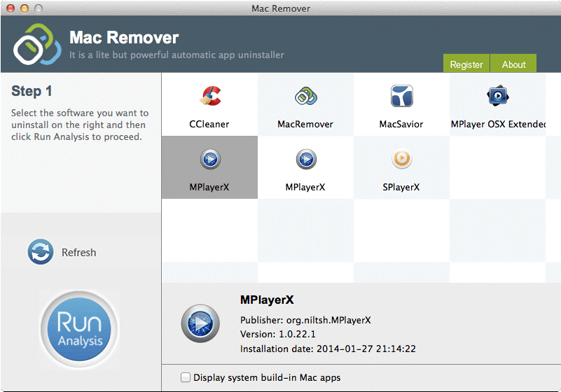Close the Mac Remover window

[11, 8]
